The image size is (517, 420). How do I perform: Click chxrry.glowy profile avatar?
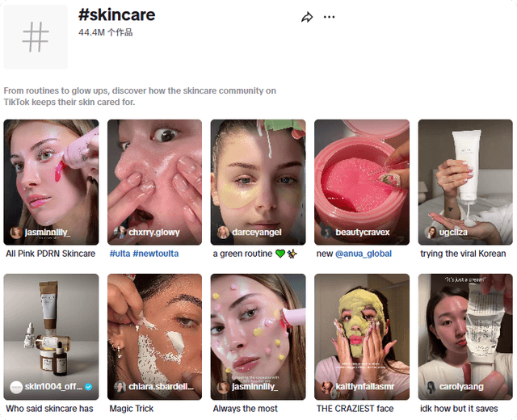point(120,233)
